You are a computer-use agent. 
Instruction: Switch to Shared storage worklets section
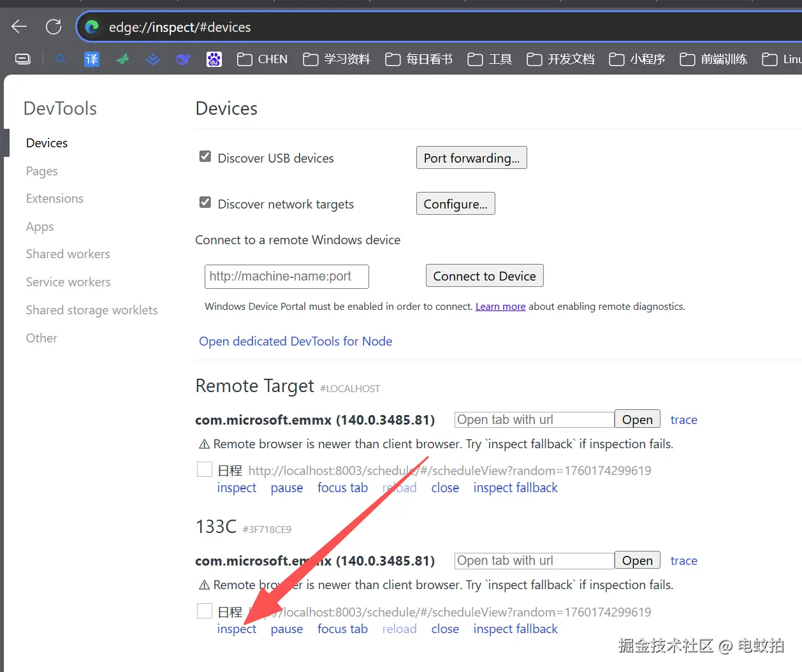coord(92,310)
